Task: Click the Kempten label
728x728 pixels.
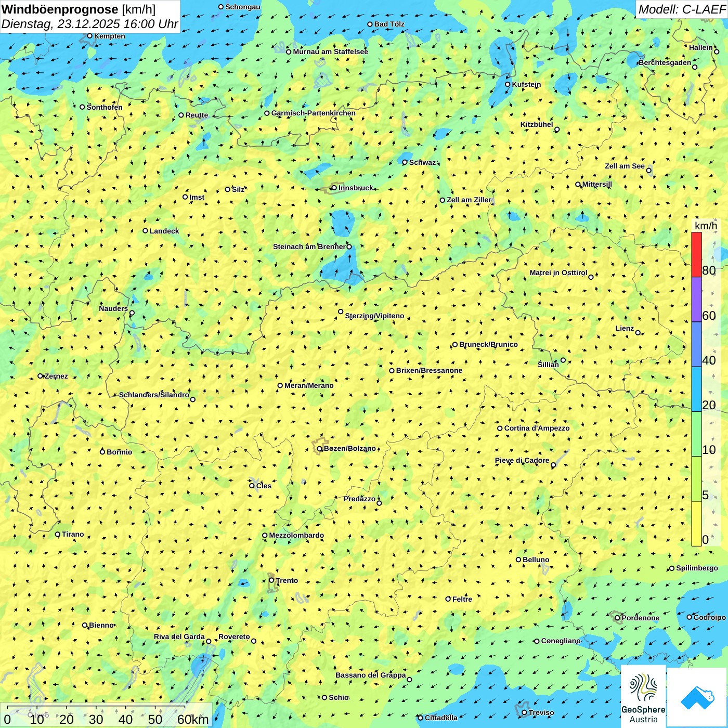Action: pyautogui.click(x=110, y=36)
